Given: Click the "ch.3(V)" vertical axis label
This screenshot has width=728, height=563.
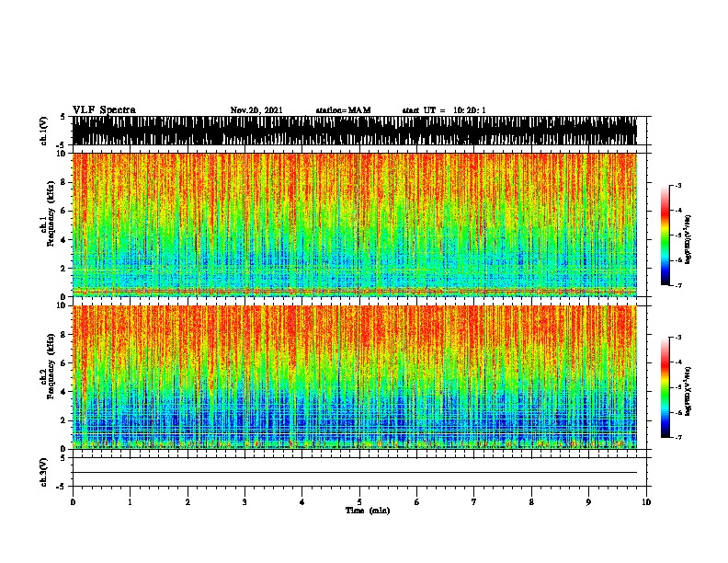Looking at the screenshot, I should [x=43, y=472].
